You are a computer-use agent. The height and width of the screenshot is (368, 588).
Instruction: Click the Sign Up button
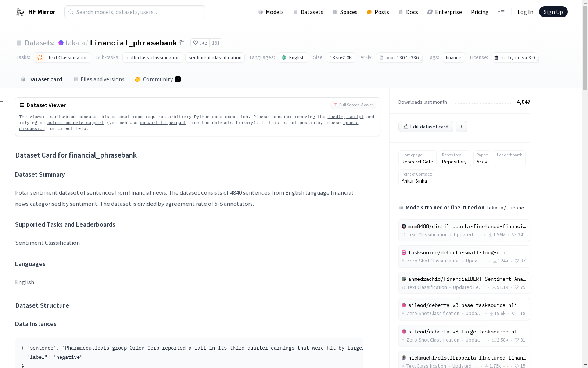click(553, 12)
